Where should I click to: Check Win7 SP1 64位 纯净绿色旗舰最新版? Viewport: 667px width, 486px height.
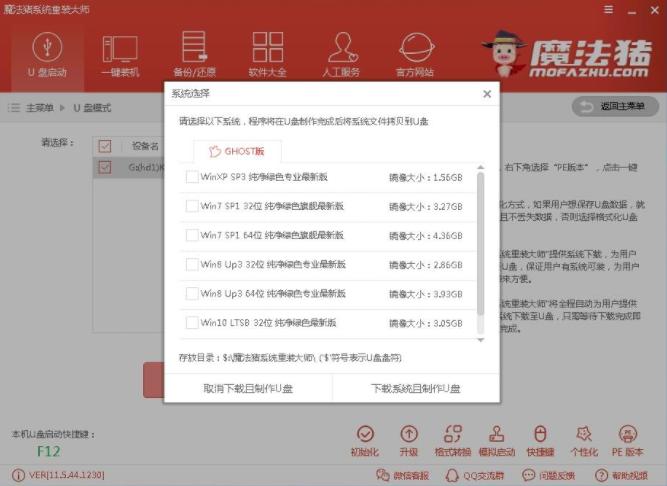(192, 235)
